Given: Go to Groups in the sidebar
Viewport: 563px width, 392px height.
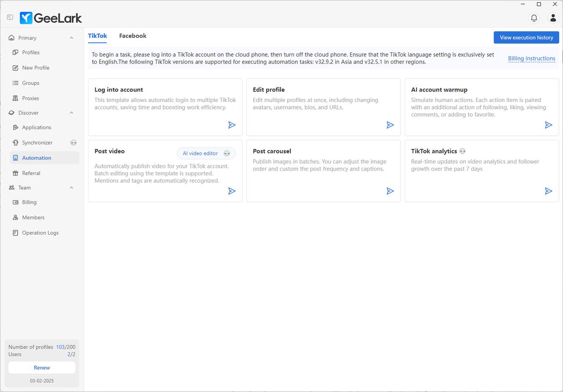Looking at the screenshot, I should (44, 83).
